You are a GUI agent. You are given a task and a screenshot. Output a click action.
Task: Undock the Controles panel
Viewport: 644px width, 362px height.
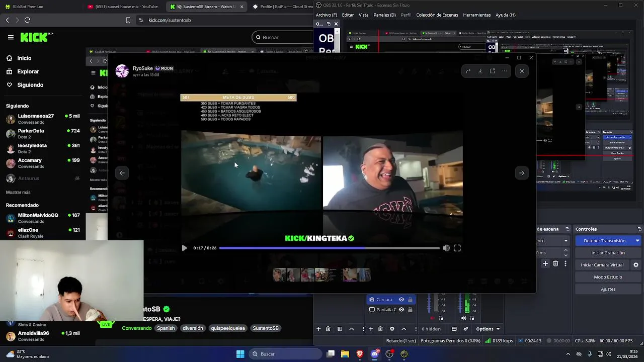tap(640, 229)
